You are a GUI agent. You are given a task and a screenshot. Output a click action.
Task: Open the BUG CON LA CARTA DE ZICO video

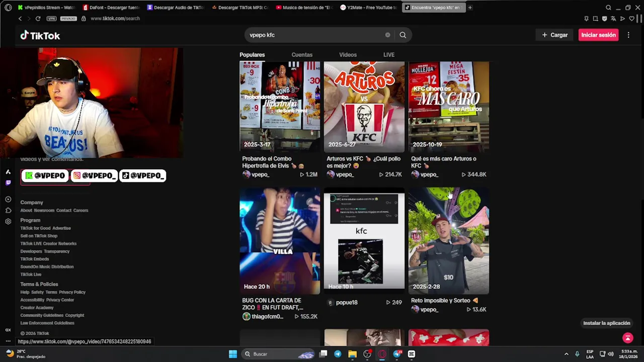click(x=280, y=241)
